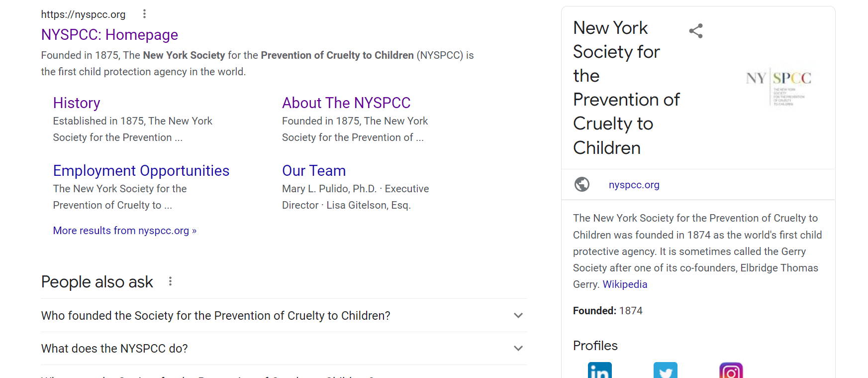Click the share icon in the knowledge panel

coord(696,31)
